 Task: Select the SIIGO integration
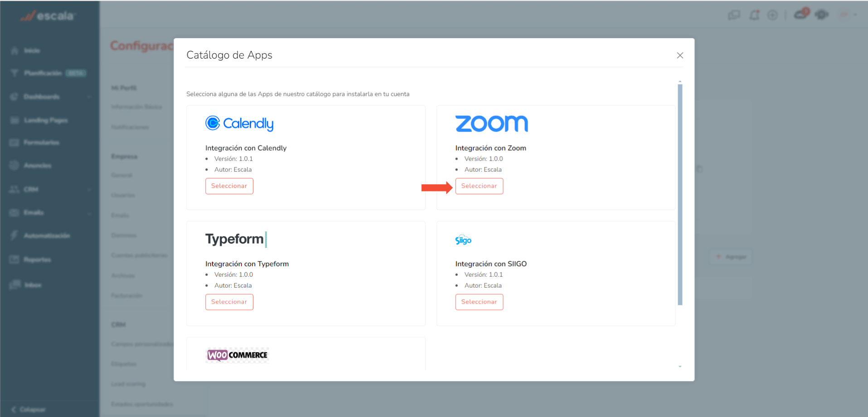tap(479, 302)
